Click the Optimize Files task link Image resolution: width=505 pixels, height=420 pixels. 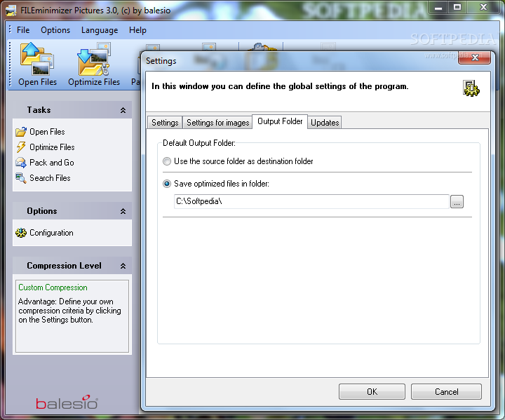[52, 147]
